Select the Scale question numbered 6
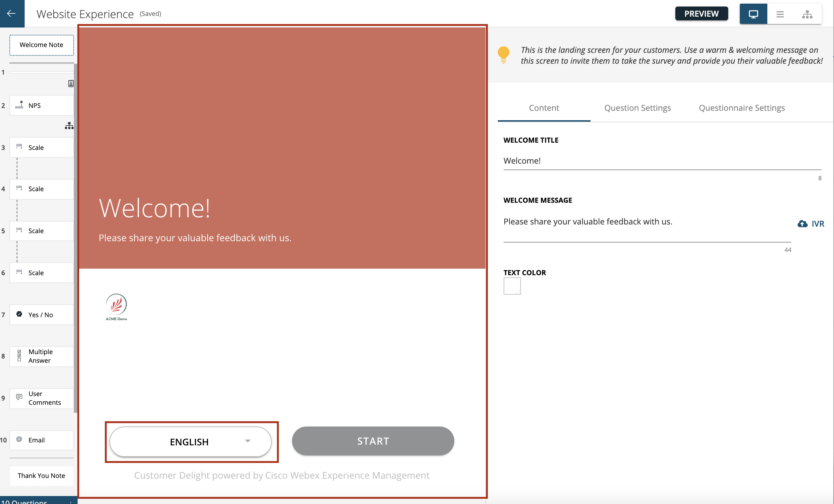834x504 pixels. (42, 273)
